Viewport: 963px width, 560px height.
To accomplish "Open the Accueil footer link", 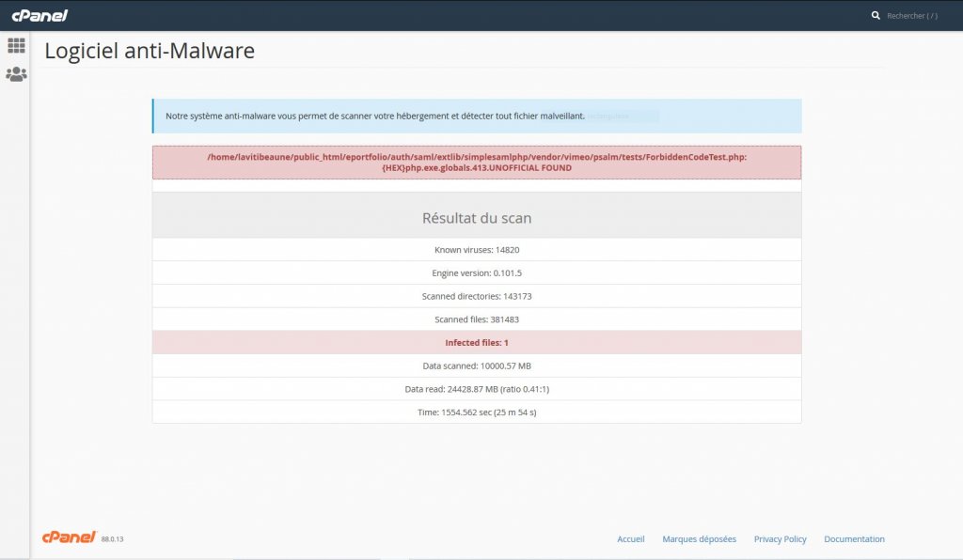I will pos(630,539).
